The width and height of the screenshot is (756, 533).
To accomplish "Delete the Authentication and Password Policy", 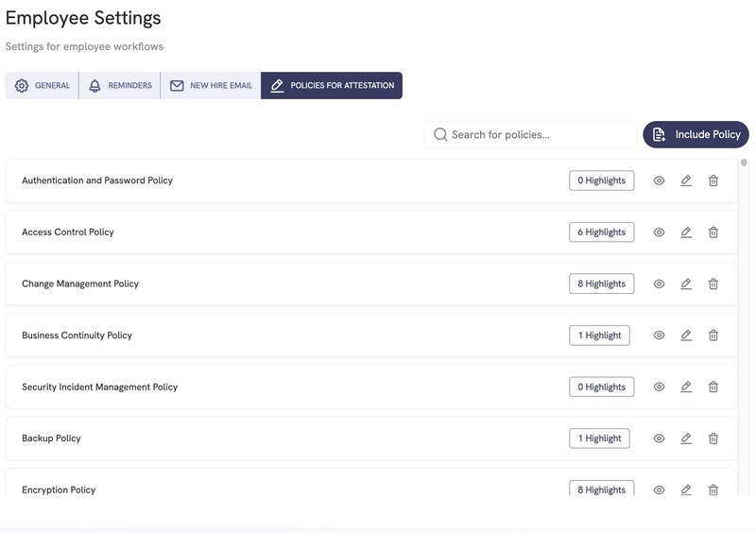I will (713, 181).
